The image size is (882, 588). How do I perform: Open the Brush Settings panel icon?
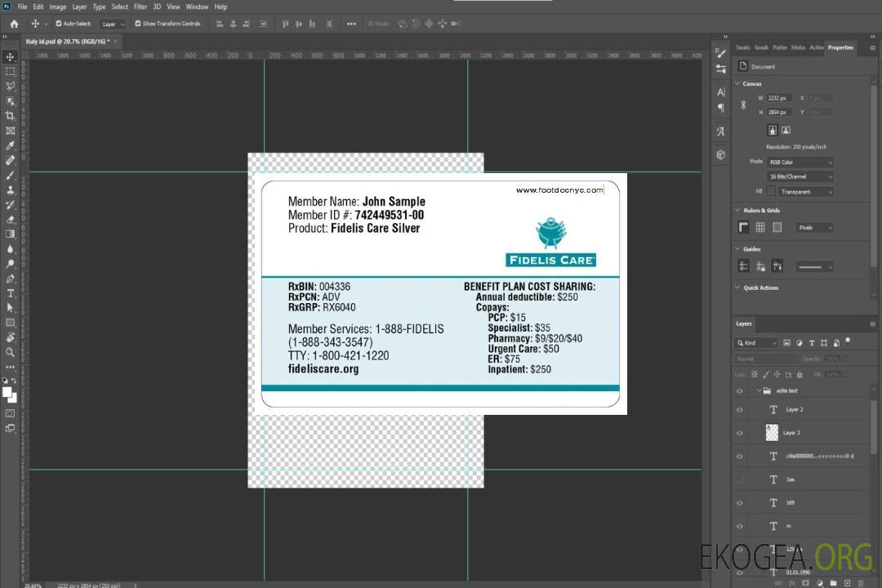coord(720,53)
